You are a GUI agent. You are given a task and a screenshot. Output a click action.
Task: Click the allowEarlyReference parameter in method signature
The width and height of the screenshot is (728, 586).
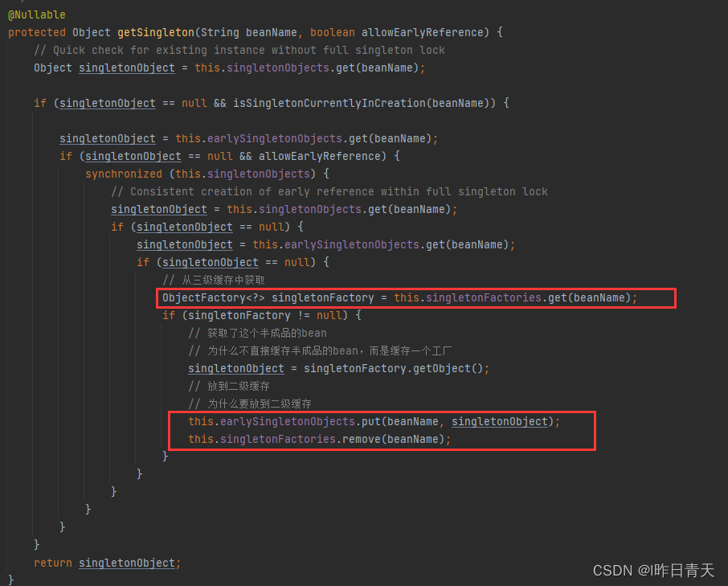423,32
